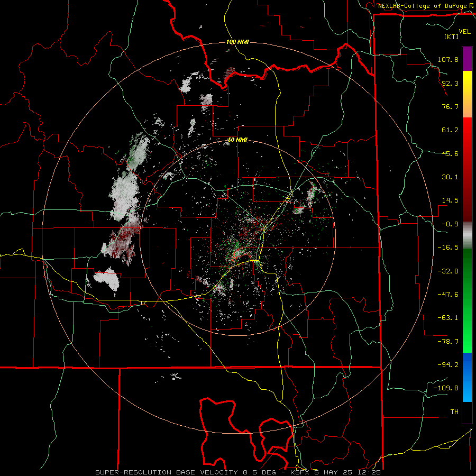Pick the green segment of the color bar
This screenshot has height=476, width=476.
tap(467, 300)
